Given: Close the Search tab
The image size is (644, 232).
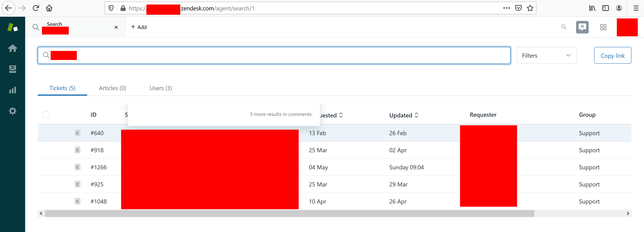Looking at the screenshot, I should [116, 27].
